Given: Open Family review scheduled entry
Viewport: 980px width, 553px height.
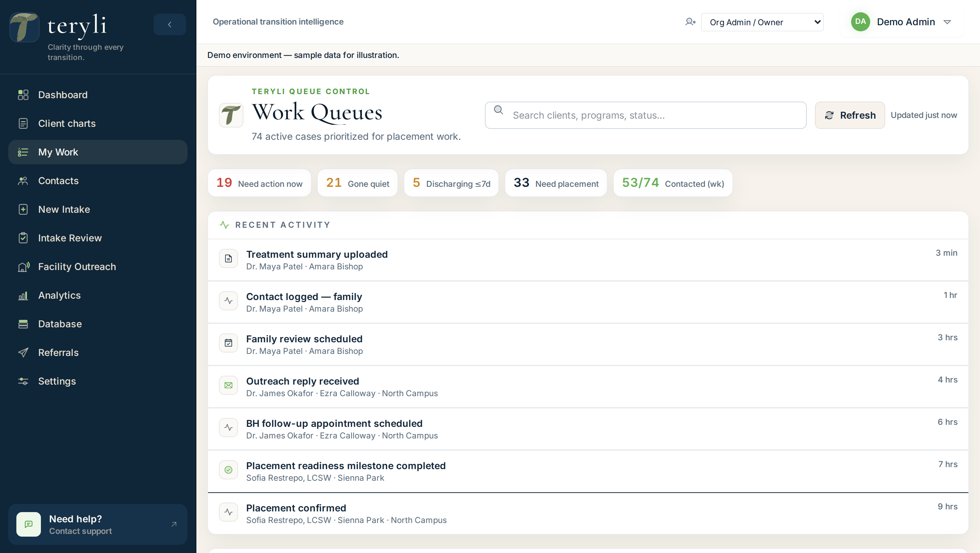Looking at the screenshot, I should coord(588,345).
